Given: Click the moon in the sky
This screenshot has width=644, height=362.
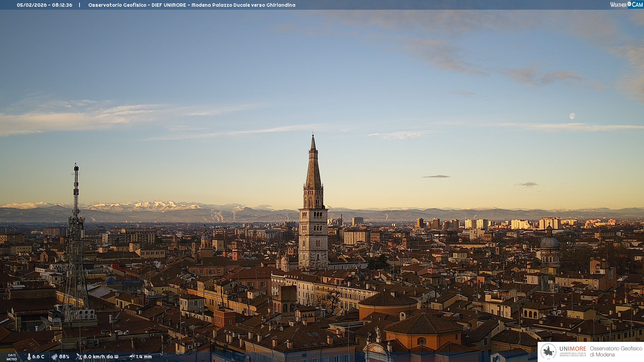Looking at the screenshot, I should tap(572, 116).
